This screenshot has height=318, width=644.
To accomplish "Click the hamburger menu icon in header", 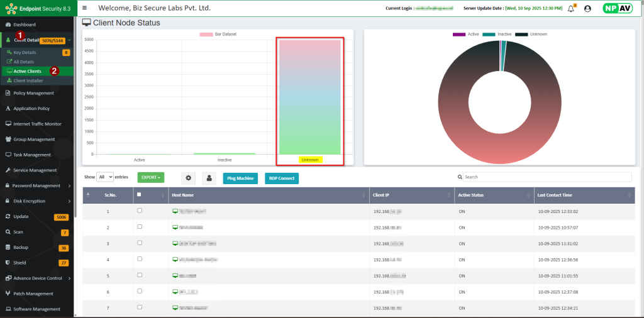I will coord(84,8).
